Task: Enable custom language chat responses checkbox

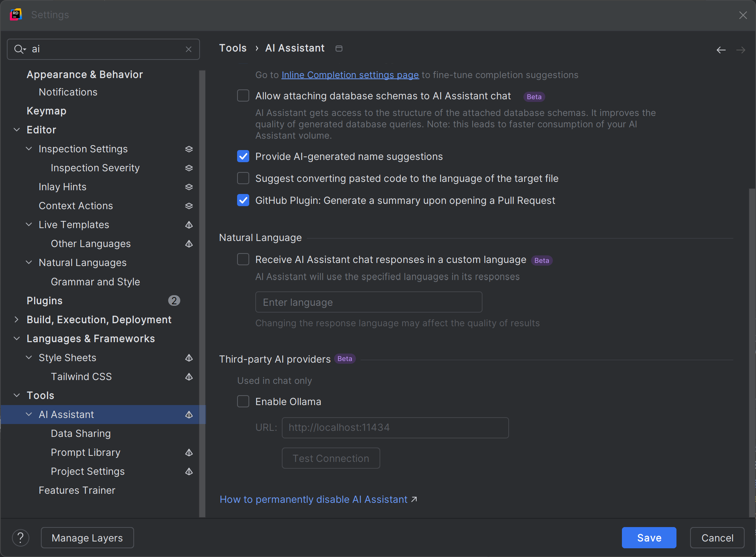Action: coord(243,259)
